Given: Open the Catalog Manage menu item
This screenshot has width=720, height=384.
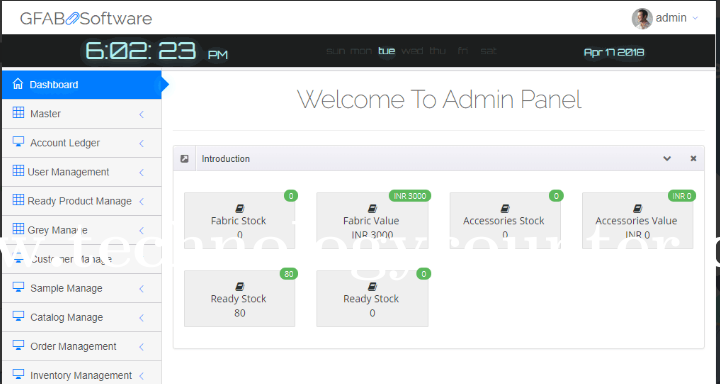Looking at the screenshot, I should (82, 317).
